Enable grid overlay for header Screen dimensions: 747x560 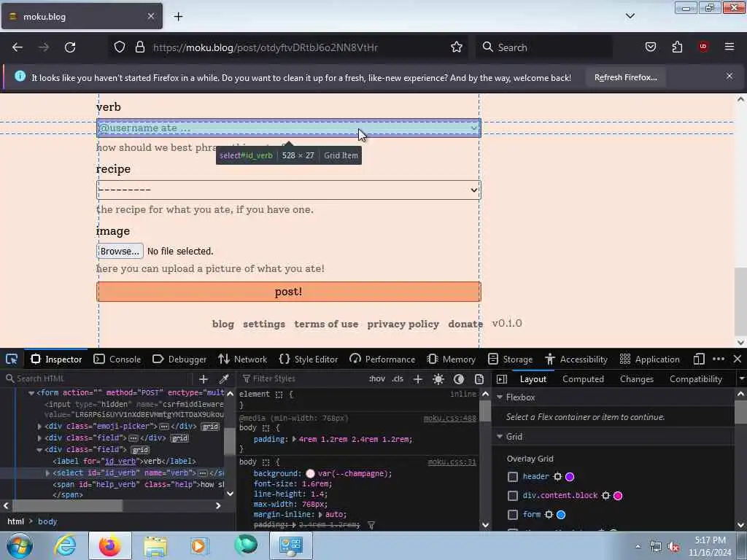pos(513,477)
